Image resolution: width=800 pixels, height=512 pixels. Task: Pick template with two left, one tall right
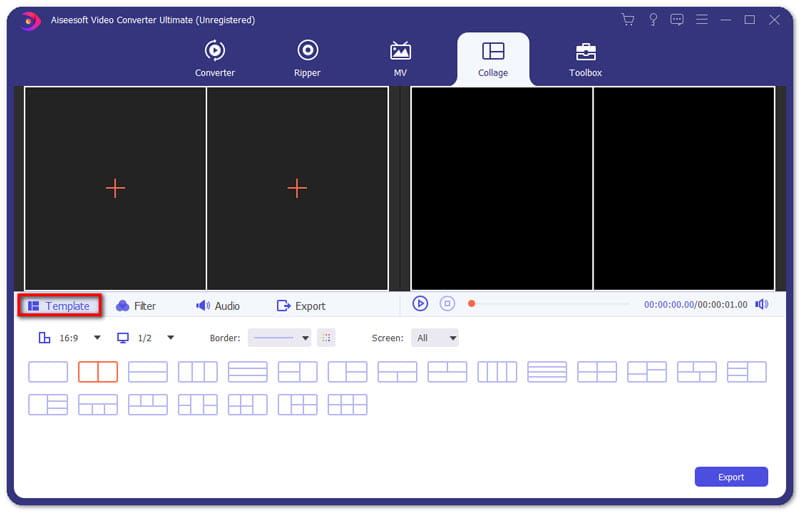(298, 372)
